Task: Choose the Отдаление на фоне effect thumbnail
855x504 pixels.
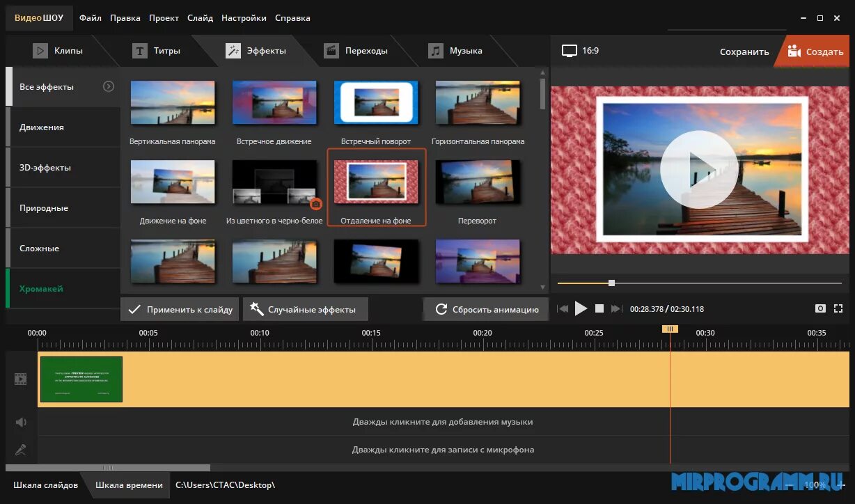Action: click(x=376, y=182)
